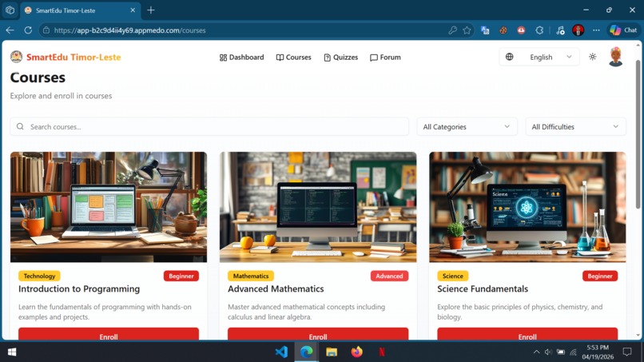Open Netflix from taskbar
This screenshot has height=362, width=644.
click(x=382, y=352)
